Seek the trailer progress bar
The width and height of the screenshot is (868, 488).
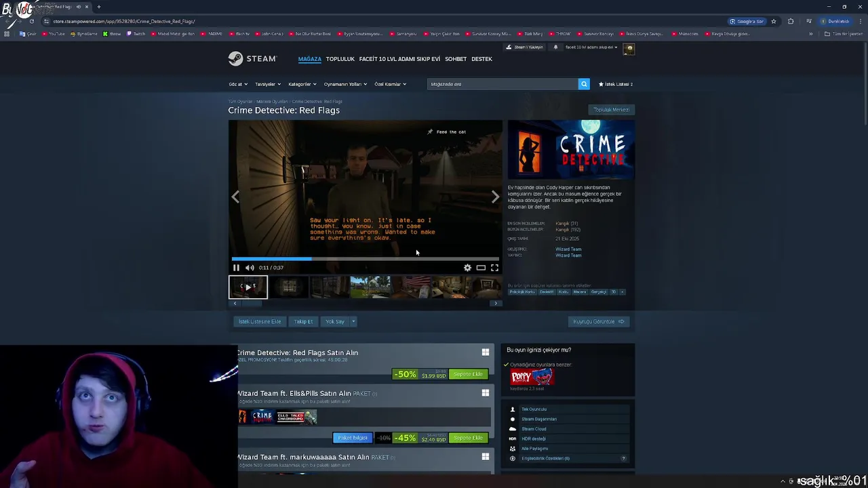366,259
